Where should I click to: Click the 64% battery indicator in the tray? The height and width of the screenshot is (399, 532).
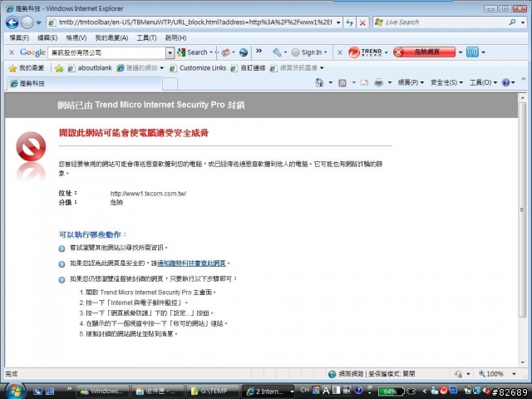pos(390,392)
